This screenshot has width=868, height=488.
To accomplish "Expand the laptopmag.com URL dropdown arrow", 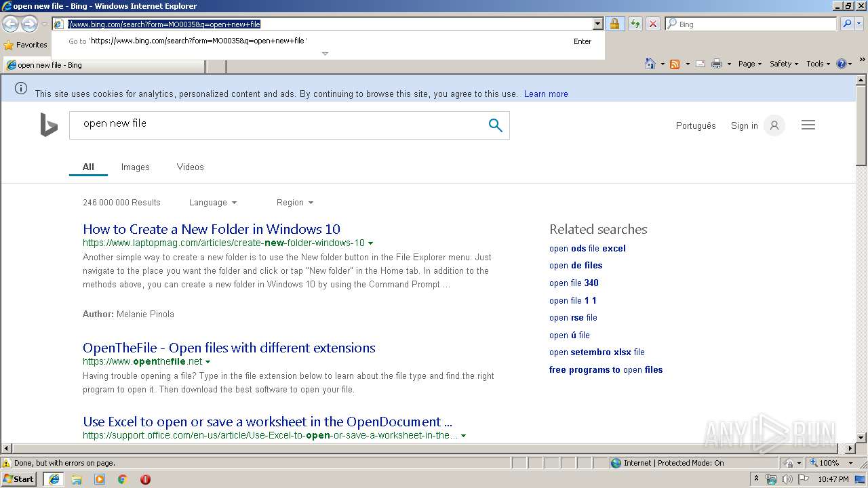I will (x=370, y=243).
